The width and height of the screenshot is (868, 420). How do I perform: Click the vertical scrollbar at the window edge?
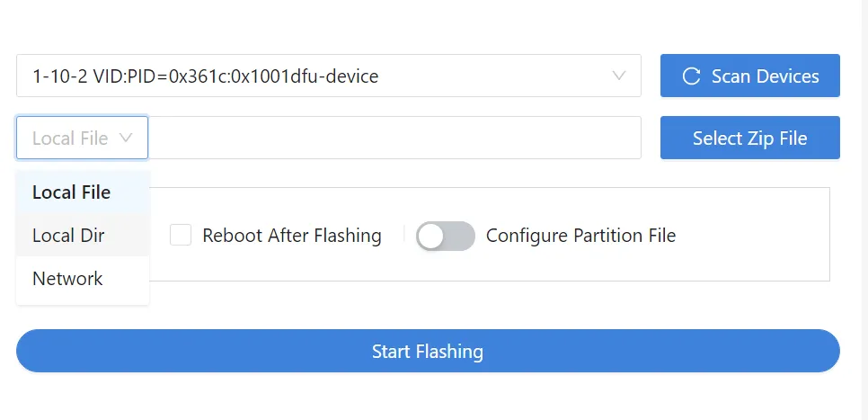(864, 210)
